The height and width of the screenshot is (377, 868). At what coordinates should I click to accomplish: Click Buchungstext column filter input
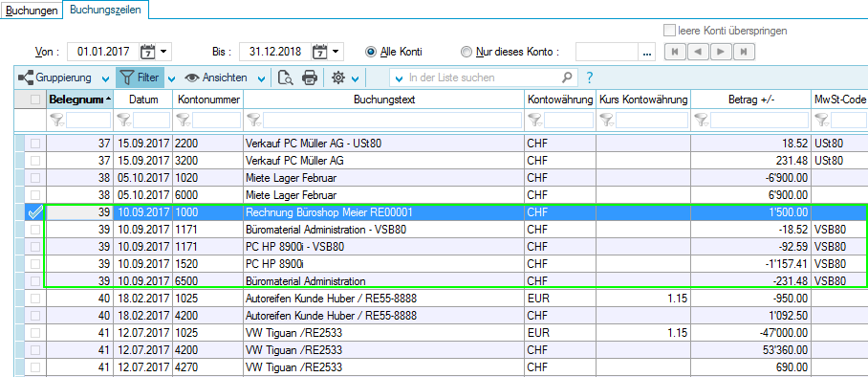pos(393,121)
